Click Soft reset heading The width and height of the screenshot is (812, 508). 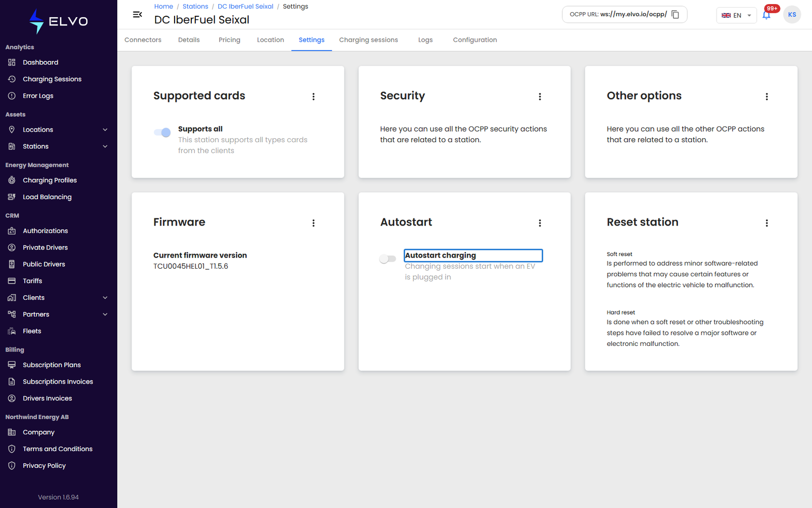(x=619, y=254)
